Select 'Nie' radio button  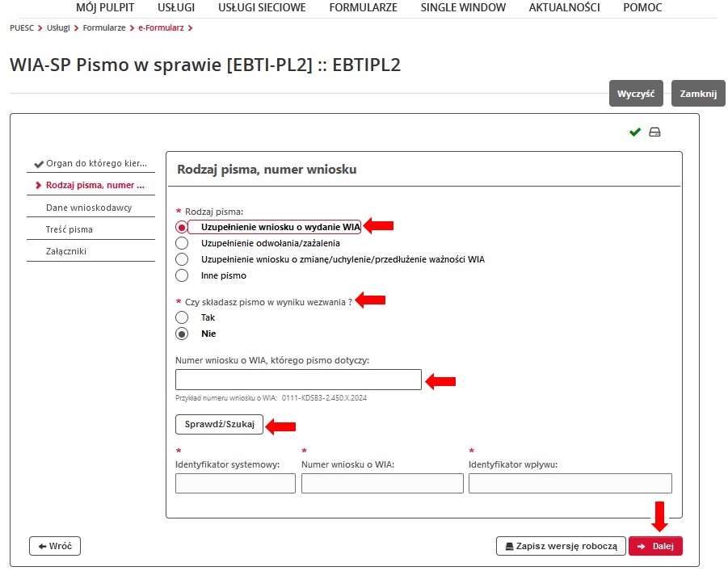[x=182, y=334]
